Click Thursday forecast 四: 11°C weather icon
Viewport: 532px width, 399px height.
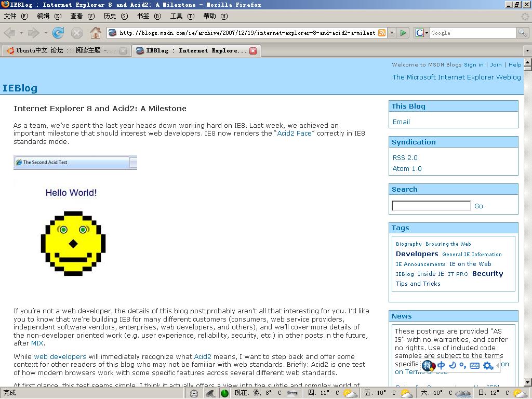point(350,394)
